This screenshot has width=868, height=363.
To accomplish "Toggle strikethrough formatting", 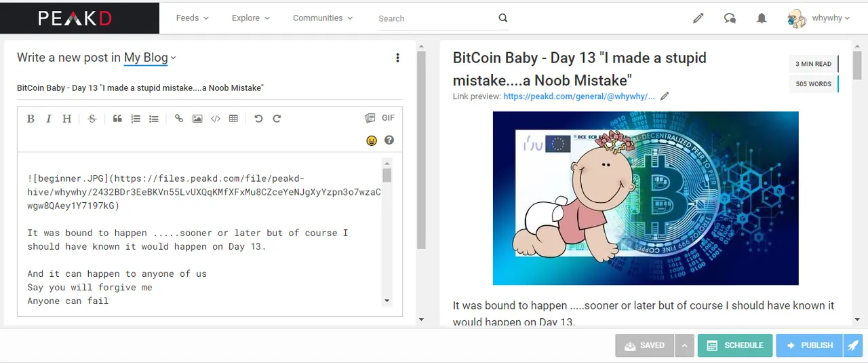I will click(92, 119).
